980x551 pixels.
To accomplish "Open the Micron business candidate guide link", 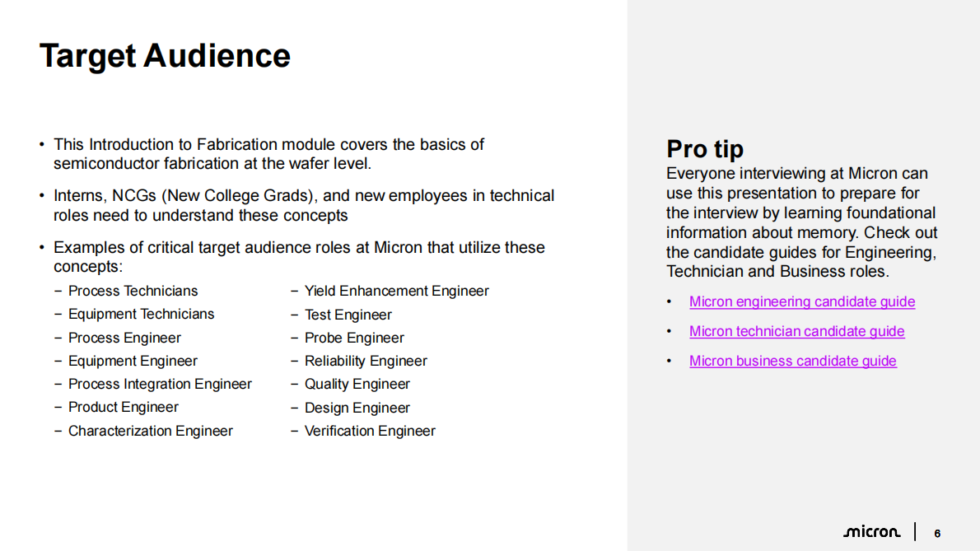I will click(x=792, y=361).
